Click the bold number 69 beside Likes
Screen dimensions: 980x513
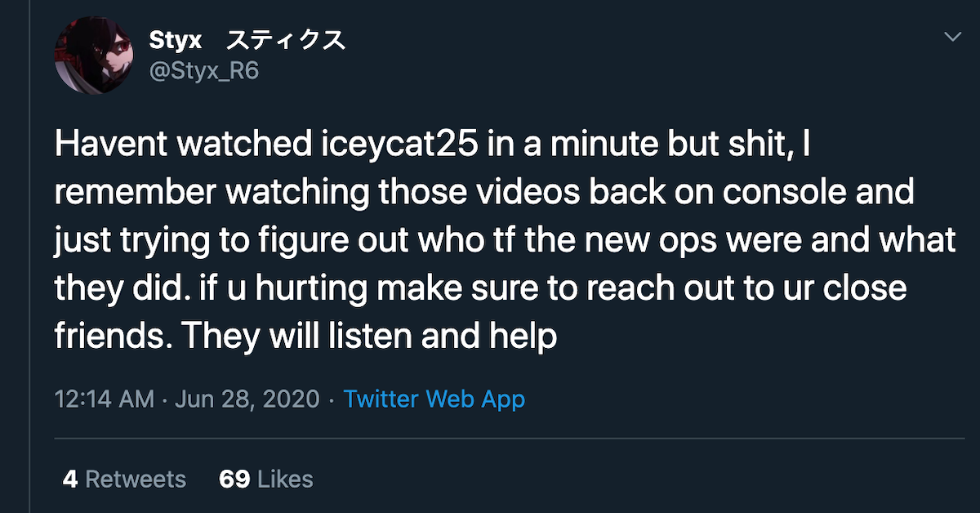tap(234, 480)
